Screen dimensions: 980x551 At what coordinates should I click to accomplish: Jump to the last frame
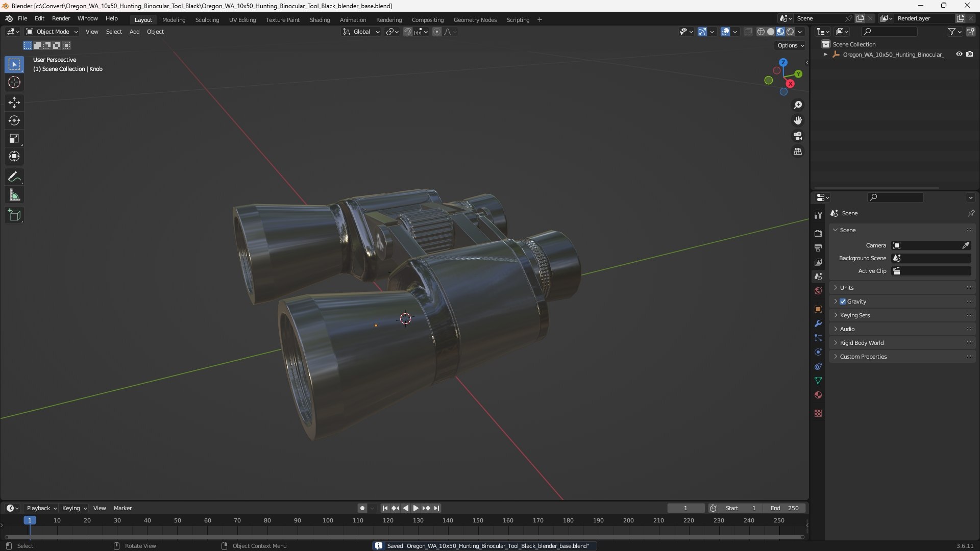pyautogui.click(x=436, y=508)
